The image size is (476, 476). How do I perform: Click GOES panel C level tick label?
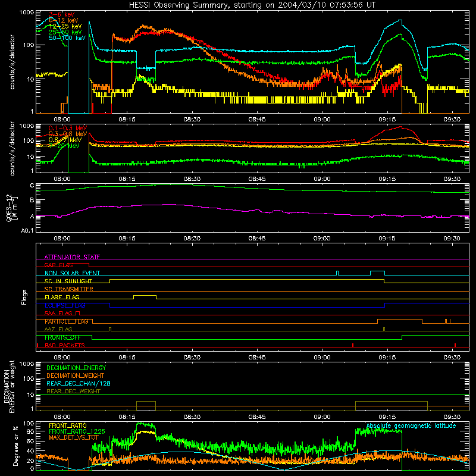coord(32,186)
